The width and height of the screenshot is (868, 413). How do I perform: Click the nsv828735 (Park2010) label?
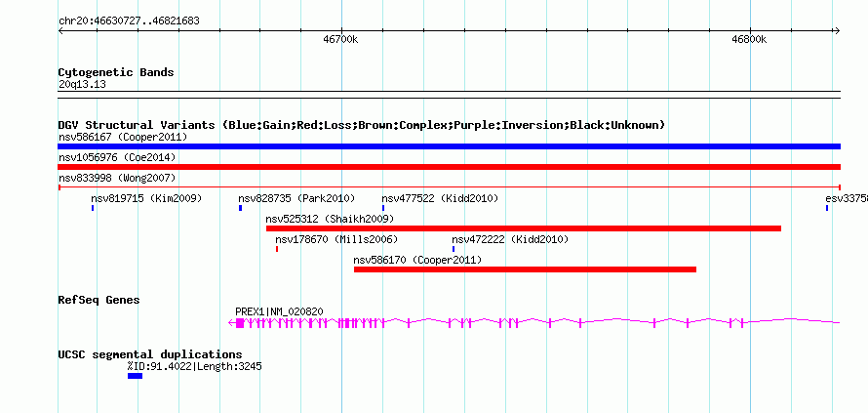(296, 198)
